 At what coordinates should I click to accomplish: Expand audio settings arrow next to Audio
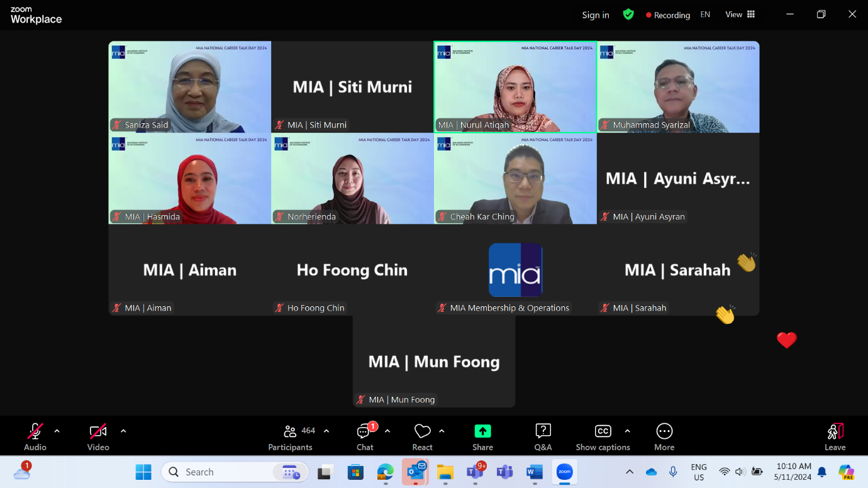point(57,431)
